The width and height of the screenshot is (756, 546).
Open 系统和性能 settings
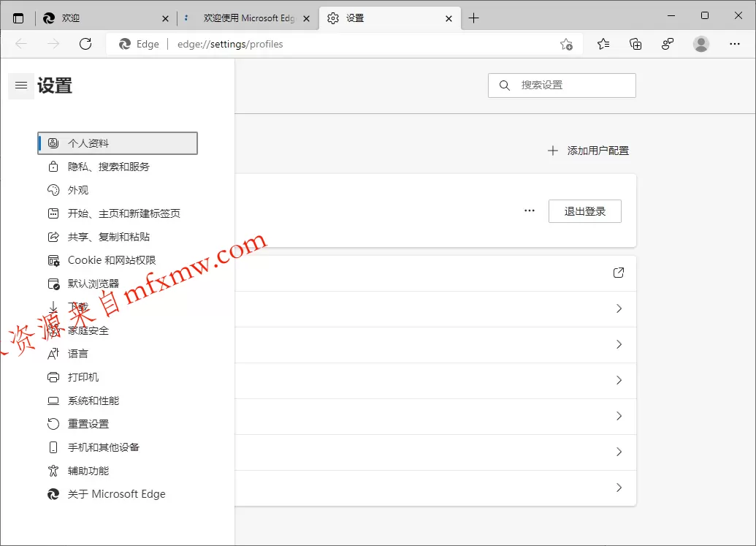[x=118, y=401]
